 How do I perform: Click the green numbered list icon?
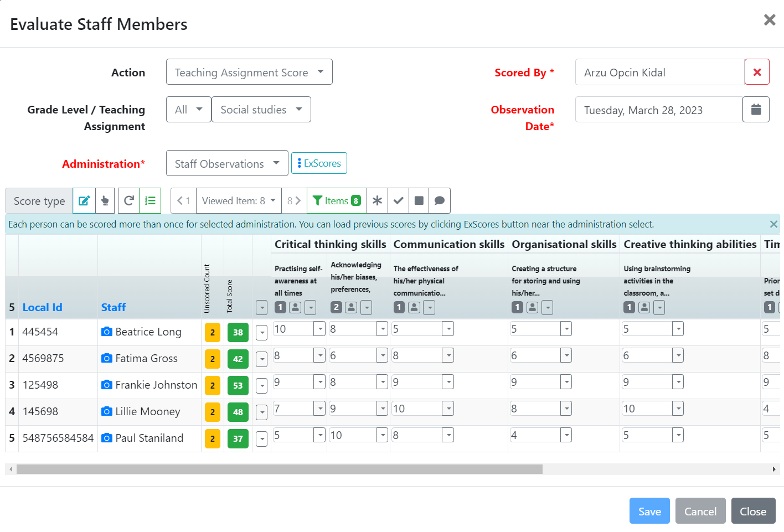(x=150, y=201)
